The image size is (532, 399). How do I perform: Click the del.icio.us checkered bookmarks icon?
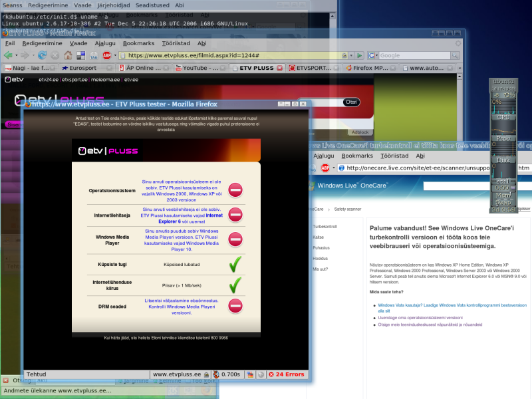[x=80, y=55]
